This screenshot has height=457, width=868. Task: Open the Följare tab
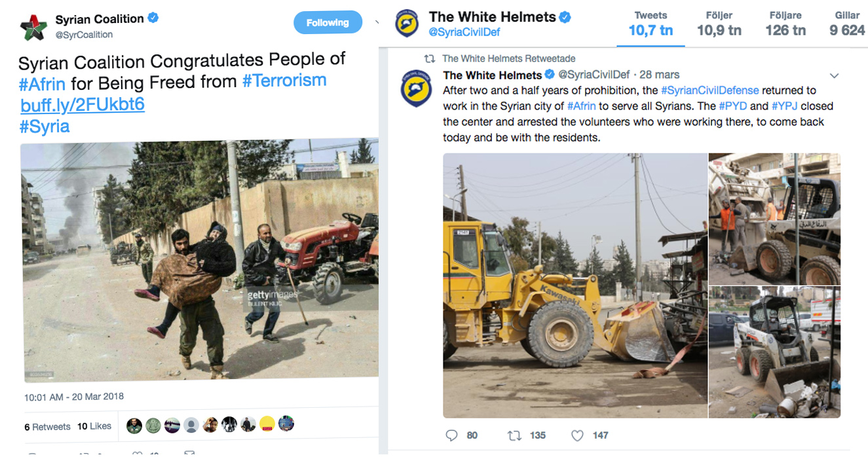coord(785,24)
